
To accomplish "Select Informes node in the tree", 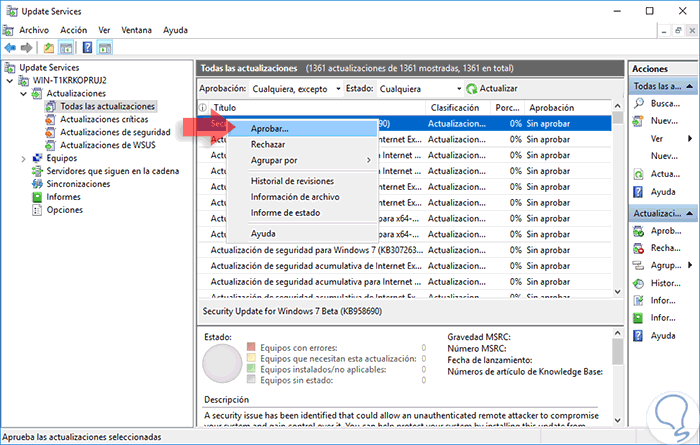I will (x=63, y=197).
